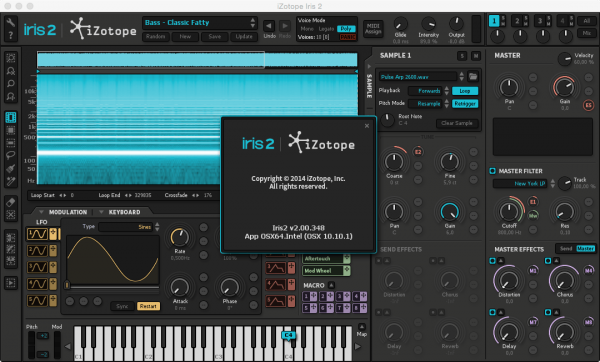Open the sample folder browse icon
The image size is (600, 362).
[x=473, y=76]
